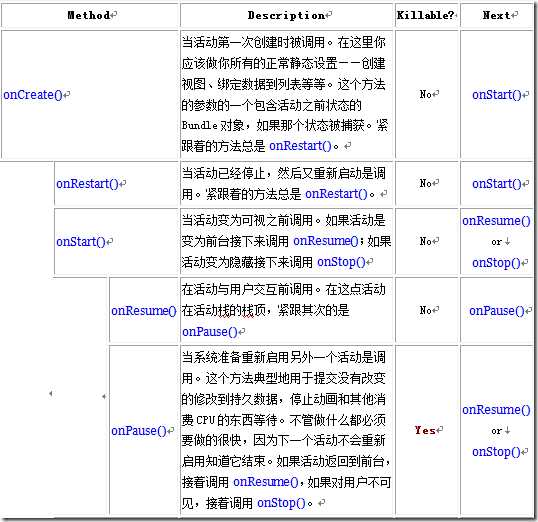538x522 pixels.
Task: Select the "Method" column header
Action: tap(89, 15)
